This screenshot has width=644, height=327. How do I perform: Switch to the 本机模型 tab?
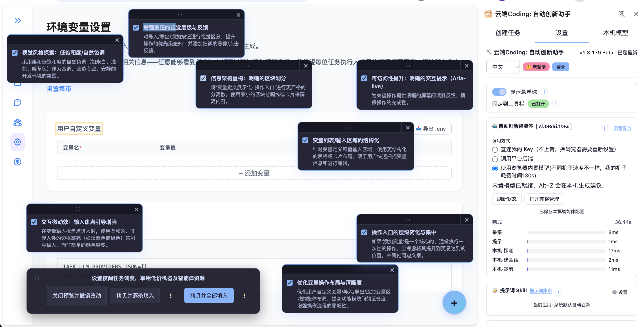[615, 33]
